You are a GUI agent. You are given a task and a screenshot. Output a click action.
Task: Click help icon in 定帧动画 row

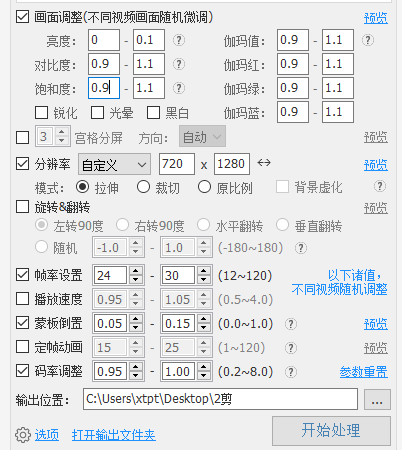pyautogui.click(x=291, y=348)
